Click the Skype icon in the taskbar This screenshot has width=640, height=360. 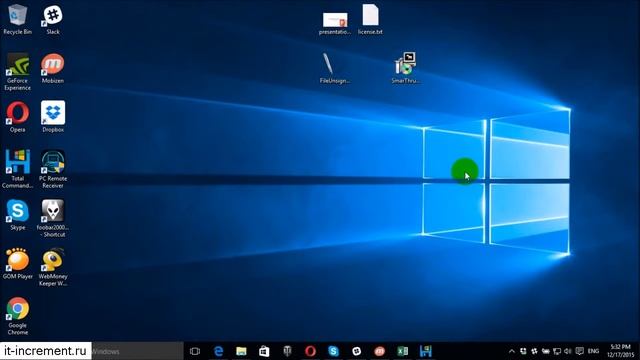coord(333,351)
